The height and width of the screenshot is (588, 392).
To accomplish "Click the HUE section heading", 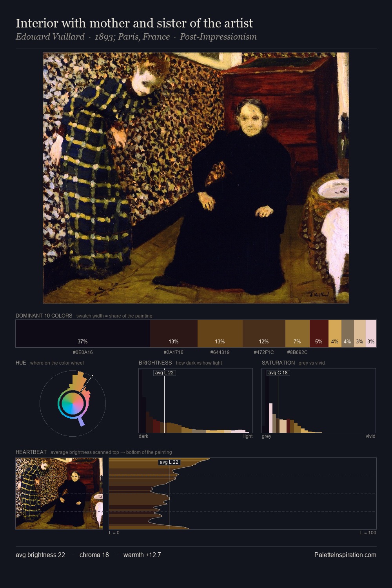I will pos(21,363).
